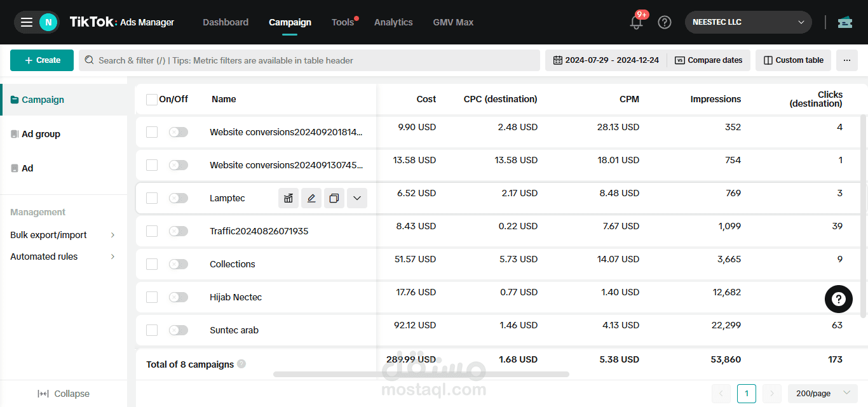868x407 pixels.
Task: Click the green Create button
Action: [x=42, y=60]
